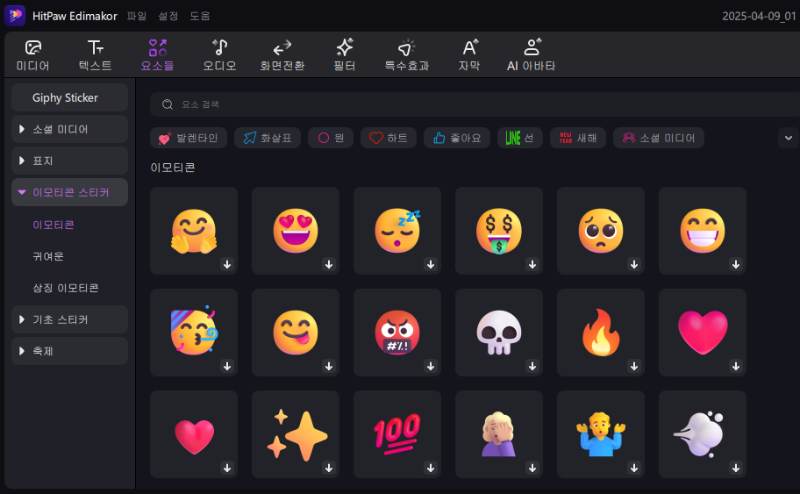The image size is (800, 494).
Task: Select the facepalm woman emoji sticker
Action: click(499, 434)
